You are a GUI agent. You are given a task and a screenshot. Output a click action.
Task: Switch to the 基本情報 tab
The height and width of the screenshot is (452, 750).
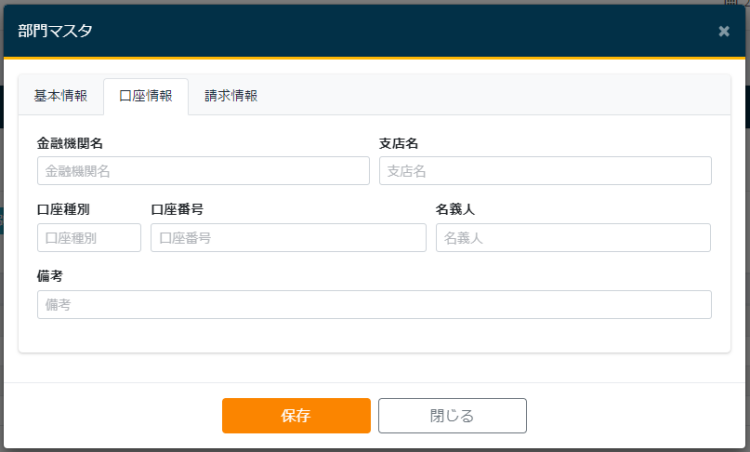[61, 96]
